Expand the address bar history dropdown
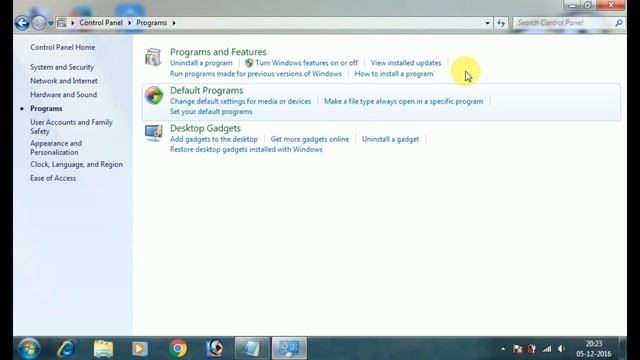Screen dimensions: 640x360 pyautogui.click(x=487, y=23)
